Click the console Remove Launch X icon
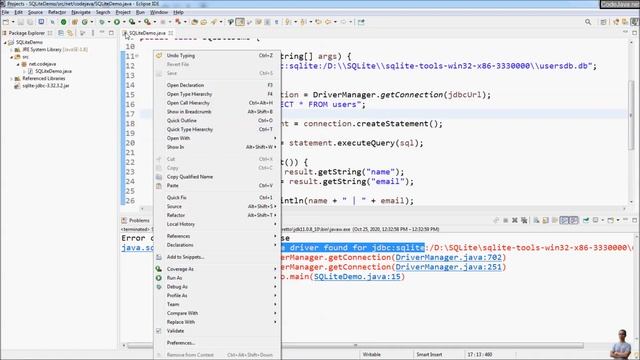640x360 pixels. [x=515, y=220]
